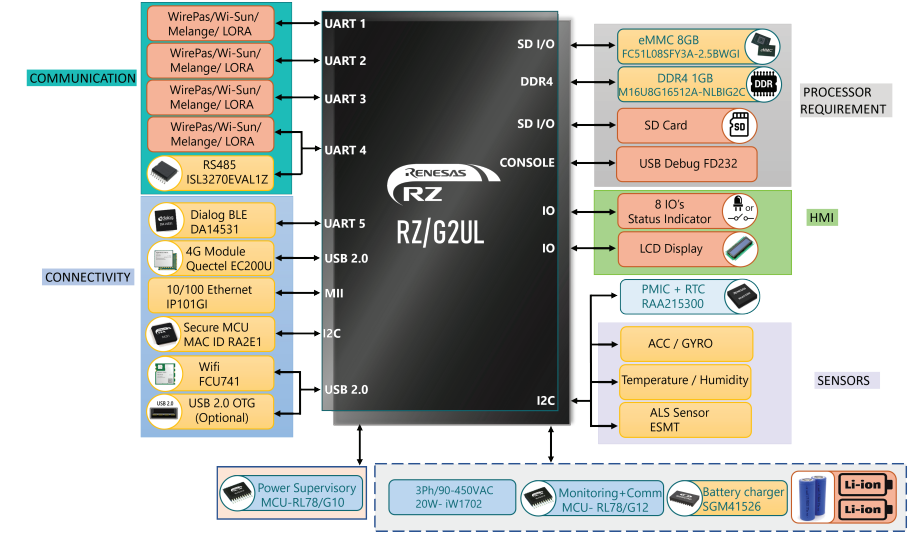Screen dimensions: 921x533
Task: Click the USB 2.0 port icon
Action: pyautogui.click(x=164, y=411)
